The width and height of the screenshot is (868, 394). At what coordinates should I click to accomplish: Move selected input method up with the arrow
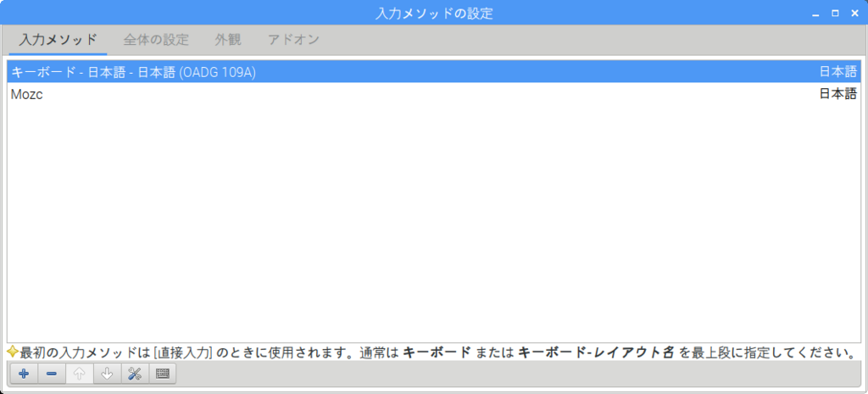tap(79, 374)
